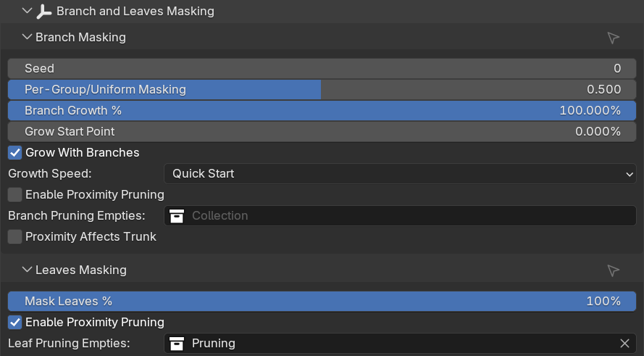Click the Mask Leaves % slider
Viewport: 644px width, 356px height.
[x=322, y=302]
